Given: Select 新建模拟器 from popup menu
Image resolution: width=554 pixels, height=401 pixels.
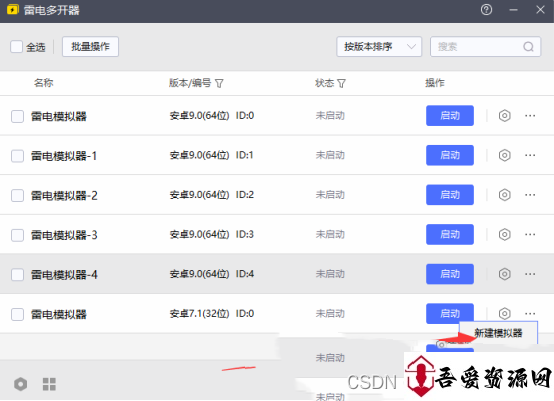Looking at the screenshot, I should pyautogui.click(x=498, y=333).
